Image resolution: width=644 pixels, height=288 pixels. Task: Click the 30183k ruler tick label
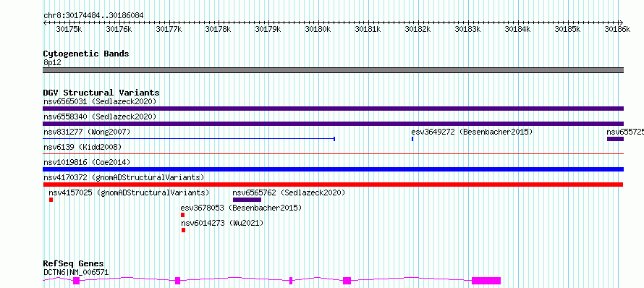468,29
